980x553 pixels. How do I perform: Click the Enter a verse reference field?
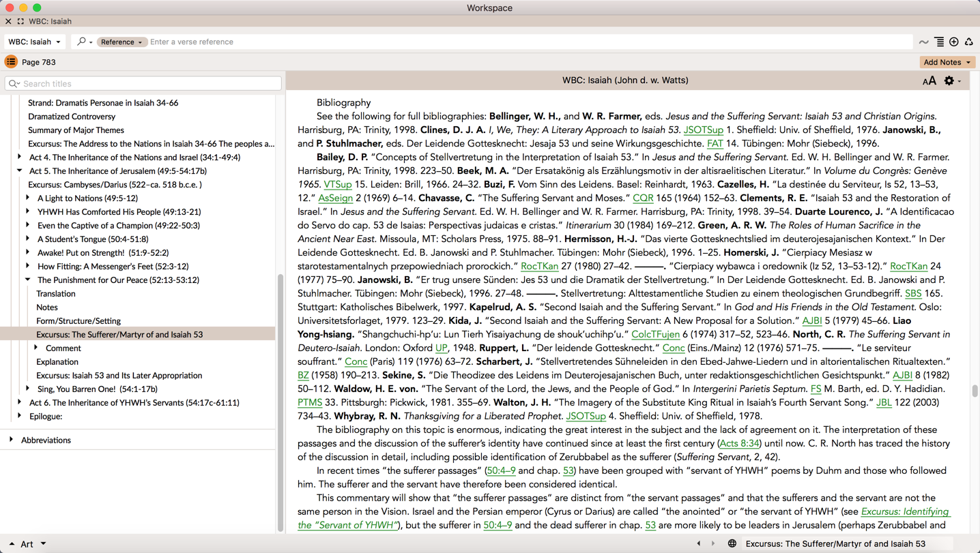pyautogui.click(x=530, y=42)
